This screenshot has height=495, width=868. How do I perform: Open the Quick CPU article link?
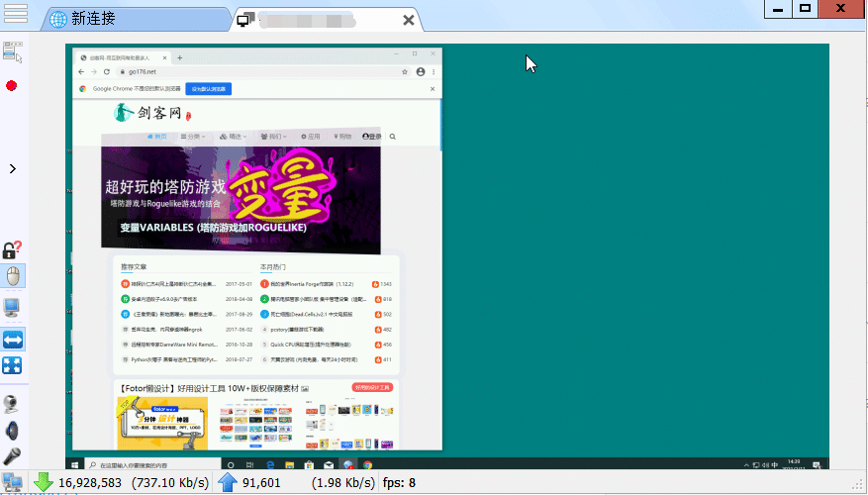coord(311,345)
